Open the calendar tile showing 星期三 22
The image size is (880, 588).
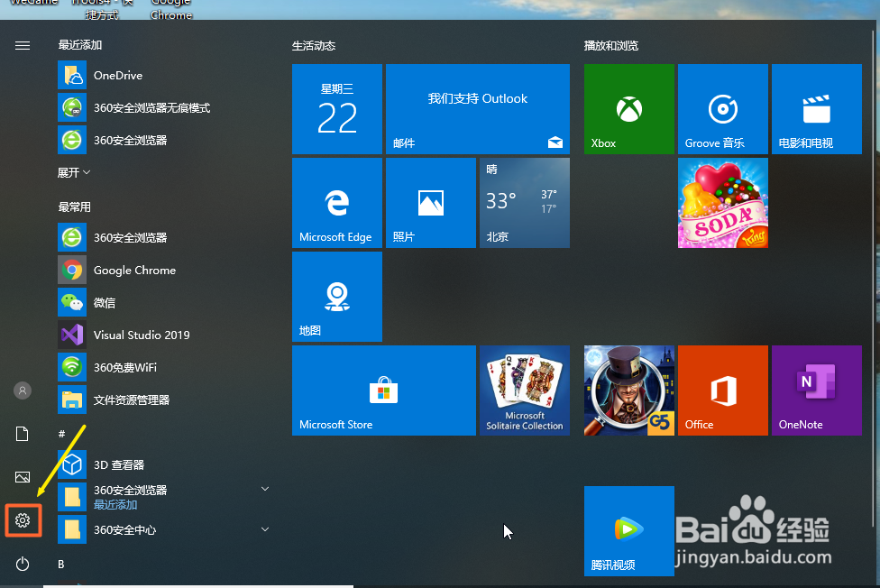tap(337, 109)
